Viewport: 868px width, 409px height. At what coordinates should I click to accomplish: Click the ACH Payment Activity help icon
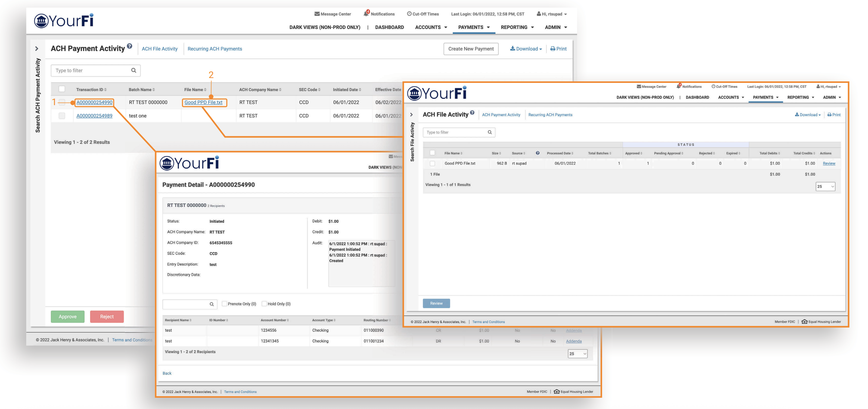click(x=129, y=46)
